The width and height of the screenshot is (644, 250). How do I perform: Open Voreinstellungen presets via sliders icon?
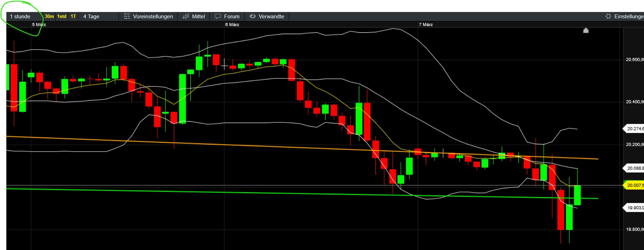[x=127, y=17]
